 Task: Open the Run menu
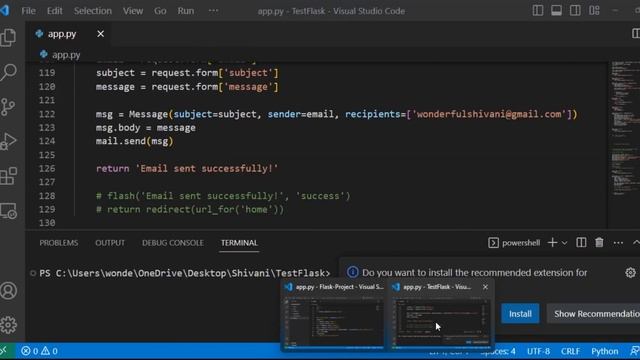(185, 11)
